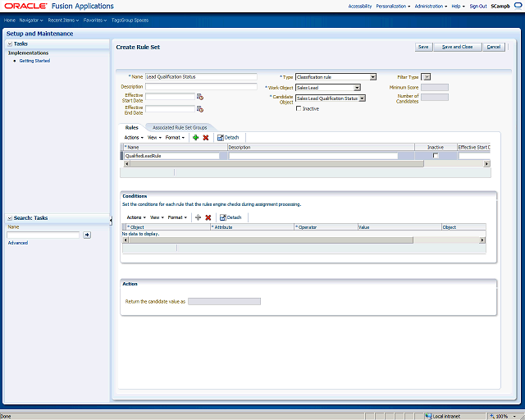
Task: Focus the rule set Name field
Action: tap(201, 76)
